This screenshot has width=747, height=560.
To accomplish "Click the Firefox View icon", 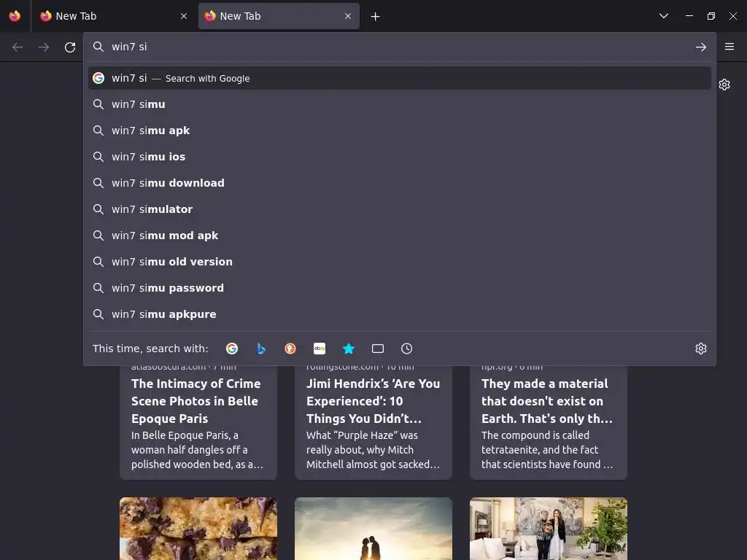I will [15, 16].
